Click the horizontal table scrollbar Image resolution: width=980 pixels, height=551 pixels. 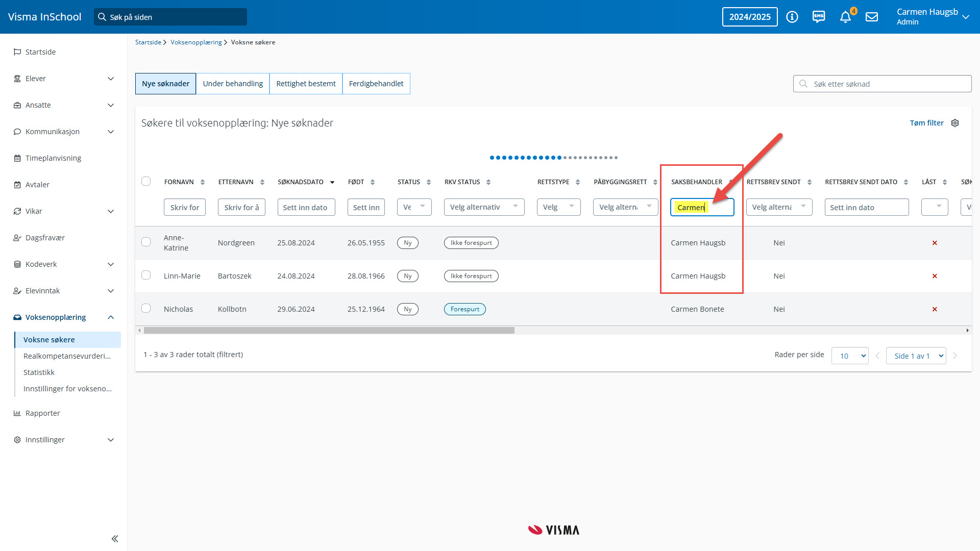(329, 331)
